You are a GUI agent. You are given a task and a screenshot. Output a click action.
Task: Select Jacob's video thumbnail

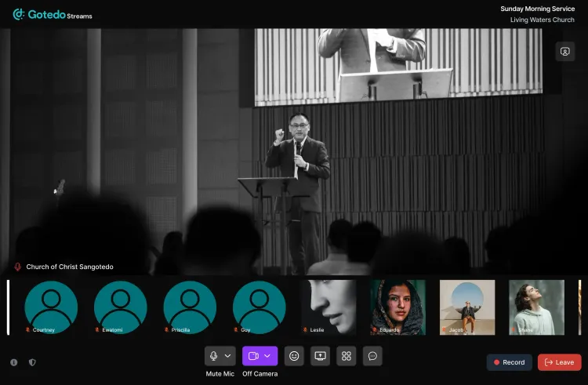click(x=467, y=307)
